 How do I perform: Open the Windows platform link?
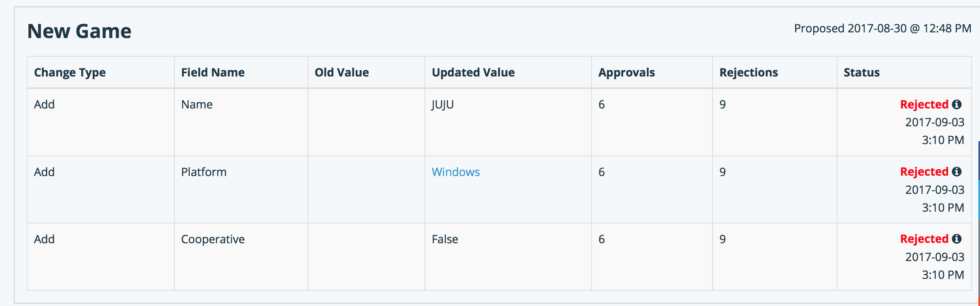tap(456, 172)
